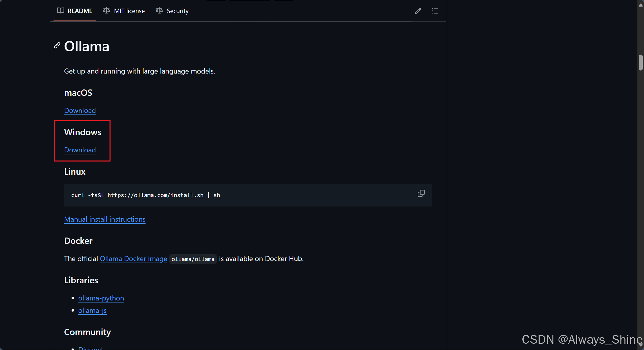
Task: Open the Ollama Docker image link
Action: pyautogui.click(x=134, y=259)
